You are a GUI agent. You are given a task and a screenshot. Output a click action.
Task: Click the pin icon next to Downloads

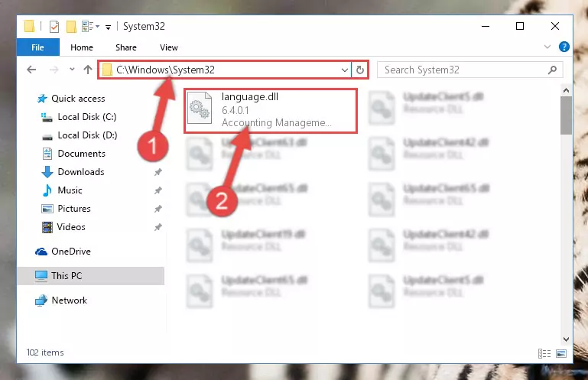[158, 172]
